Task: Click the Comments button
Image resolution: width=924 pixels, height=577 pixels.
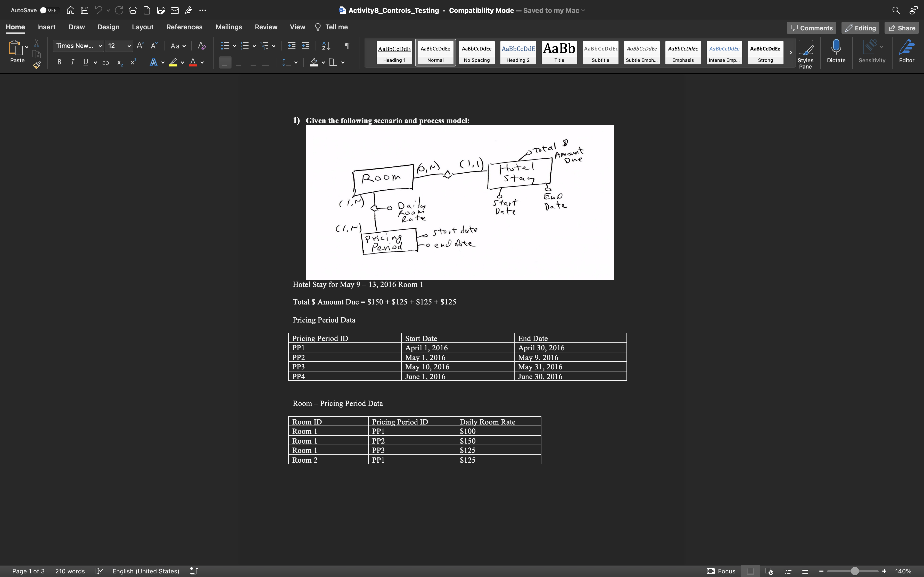Action: pyautogui.click(x=811, y=28)
